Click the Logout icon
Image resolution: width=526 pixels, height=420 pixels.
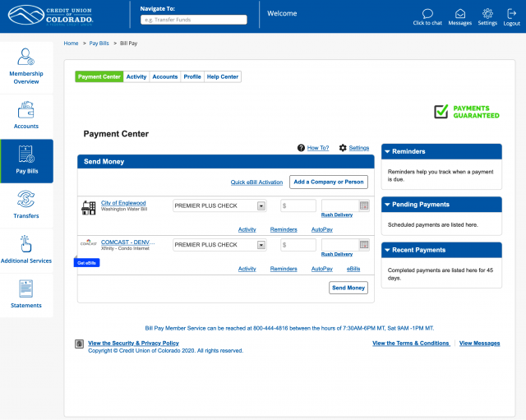point(511,13)
